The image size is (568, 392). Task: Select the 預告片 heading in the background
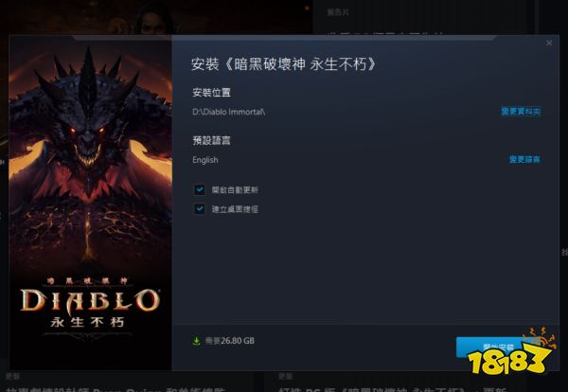point(338,12)
